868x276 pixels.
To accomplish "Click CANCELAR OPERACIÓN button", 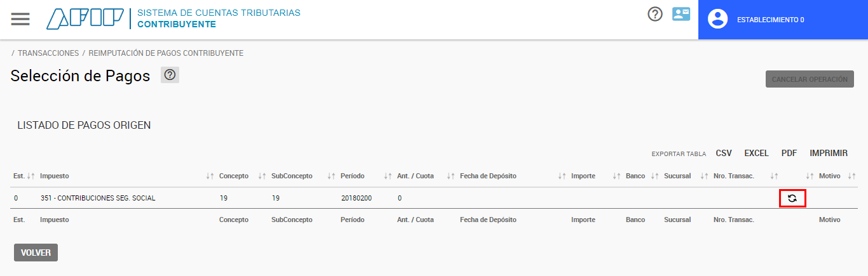I will [x=810, y=79].
